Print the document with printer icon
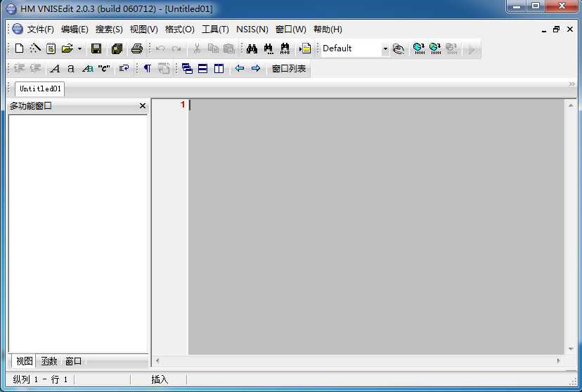 pos(137,48)
